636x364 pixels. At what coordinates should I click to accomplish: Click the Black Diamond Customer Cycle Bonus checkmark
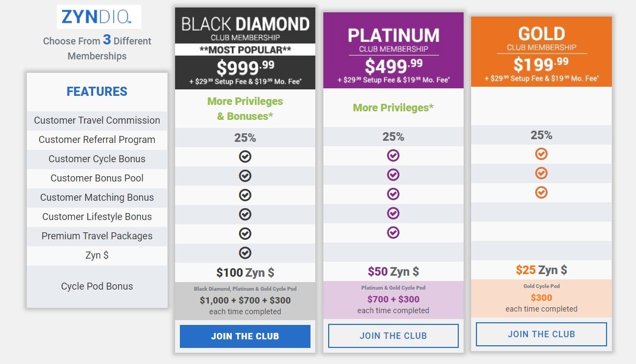tap(245, 156)
